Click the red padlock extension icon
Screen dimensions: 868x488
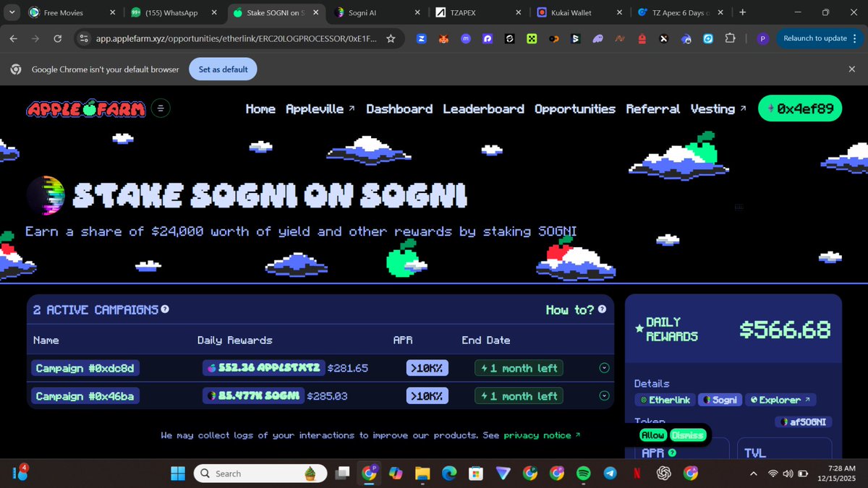(642, 38)
